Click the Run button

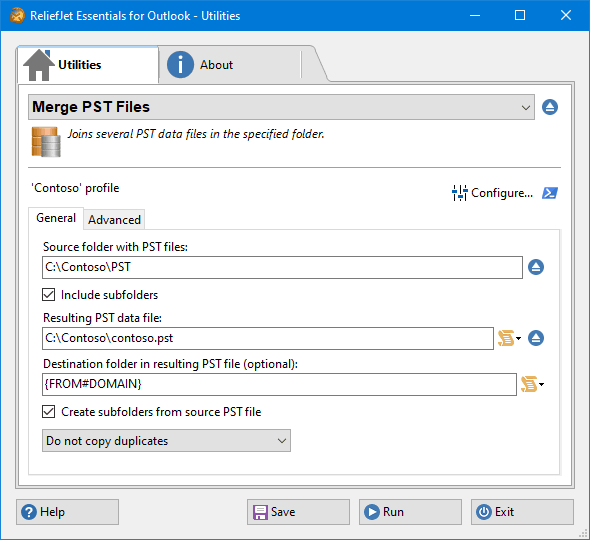(410, 512)
